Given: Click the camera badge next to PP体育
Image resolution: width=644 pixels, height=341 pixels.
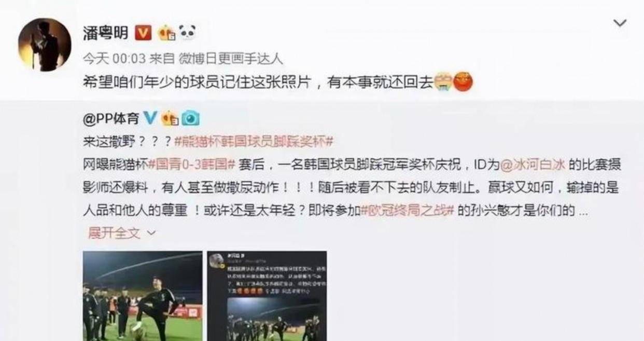Looking at the screenshot, I should 190,118.
